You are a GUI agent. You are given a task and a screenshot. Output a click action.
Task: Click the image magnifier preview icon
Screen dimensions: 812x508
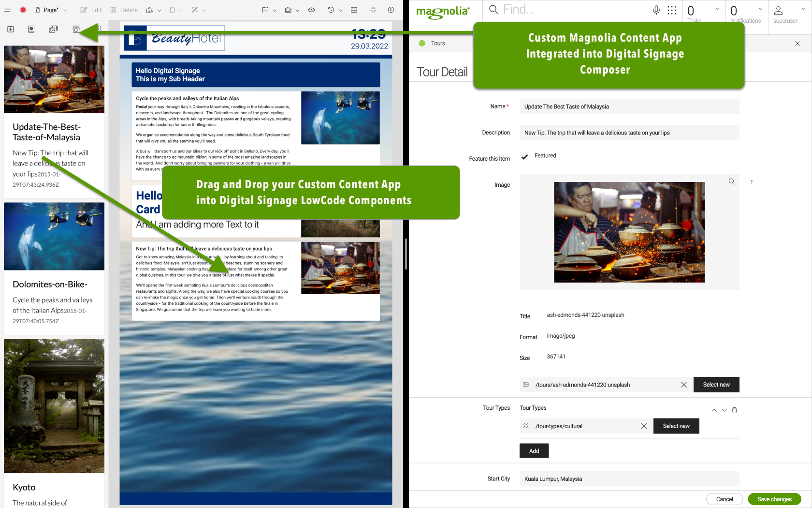(x=732, y=182)
